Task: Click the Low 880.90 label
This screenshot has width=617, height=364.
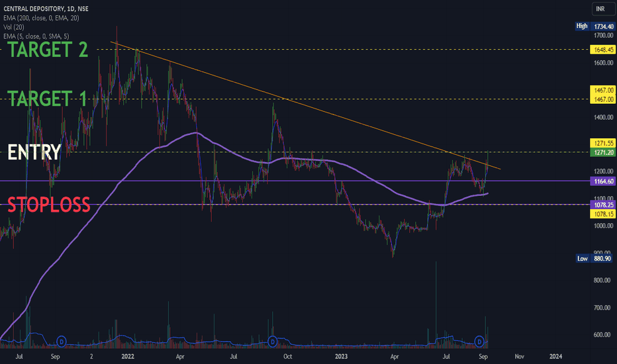Action: pyautogui.click(x=595, y=259)
